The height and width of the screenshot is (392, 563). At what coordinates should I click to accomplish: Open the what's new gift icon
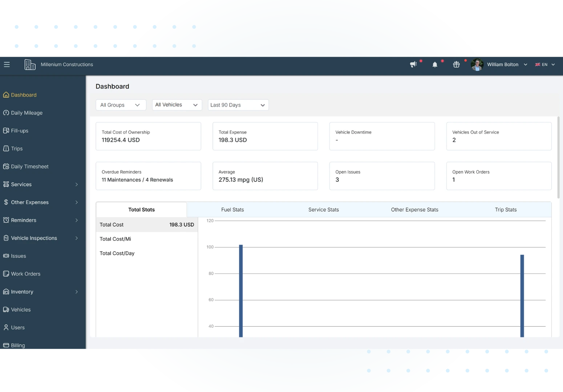(456, 64)
